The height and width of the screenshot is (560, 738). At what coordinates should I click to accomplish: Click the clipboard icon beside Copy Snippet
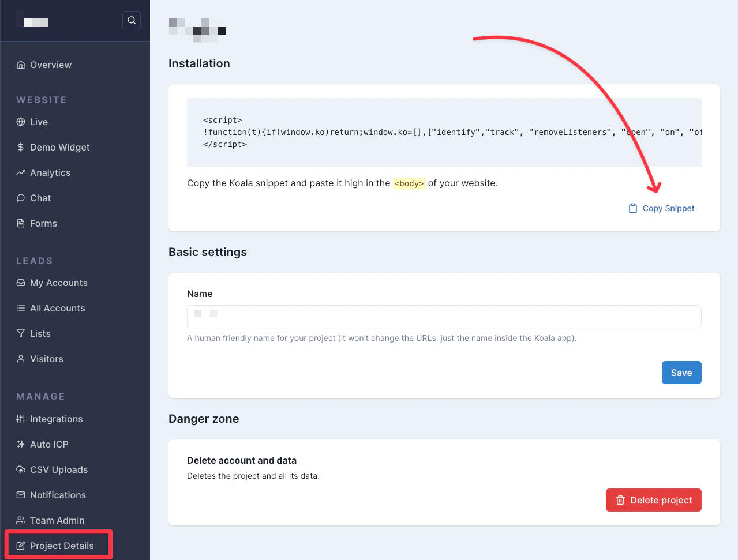click(633, 208)
